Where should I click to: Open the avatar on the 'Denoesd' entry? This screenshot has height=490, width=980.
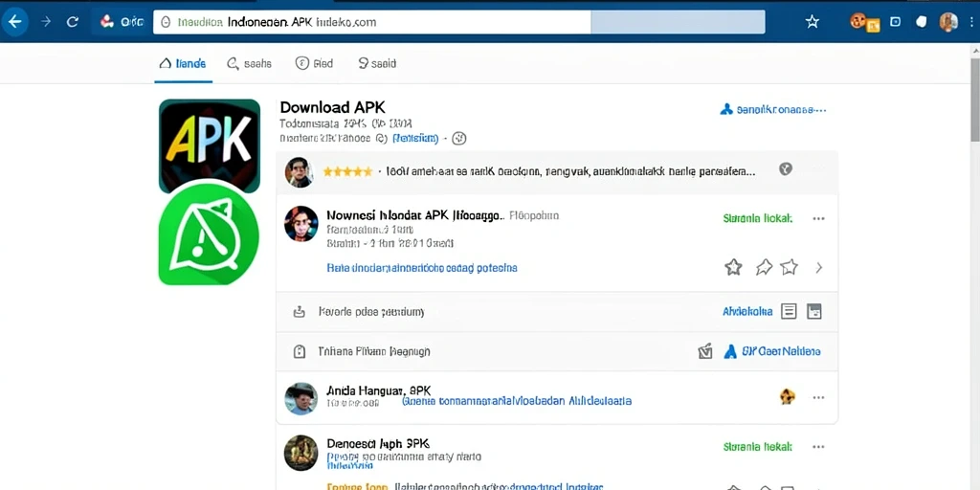301,453
